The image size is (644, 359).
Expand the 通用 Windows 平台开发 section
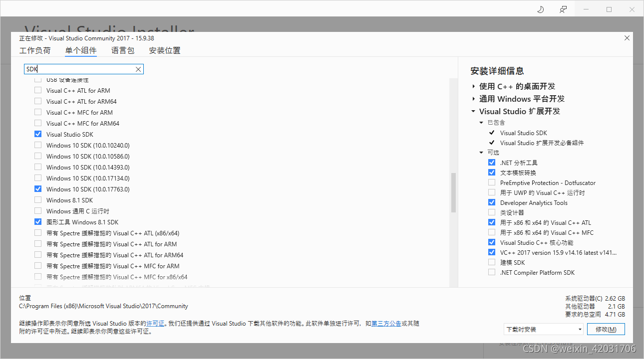pos(474,99)
